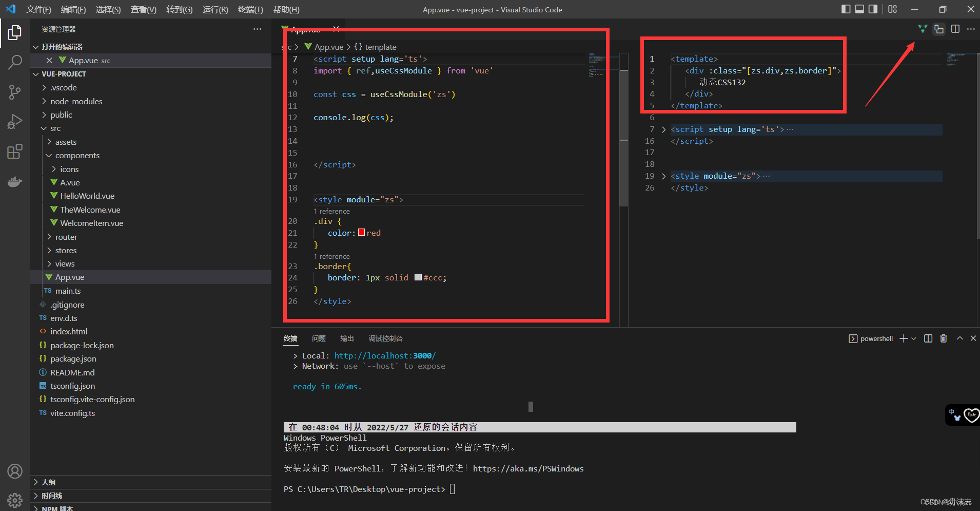Open the terminal profile dropdown arrow
The width and height of the screenshot is (980, 511).
[914, 338]
